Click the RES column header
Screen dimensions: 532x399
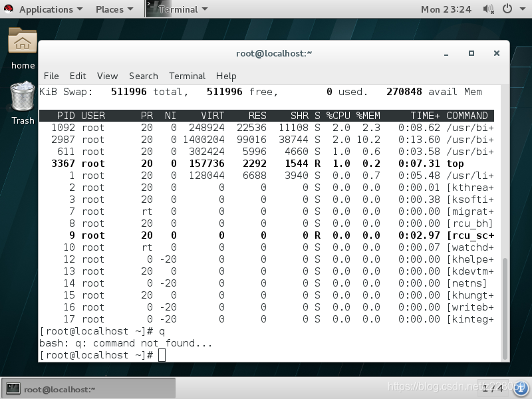257,116
